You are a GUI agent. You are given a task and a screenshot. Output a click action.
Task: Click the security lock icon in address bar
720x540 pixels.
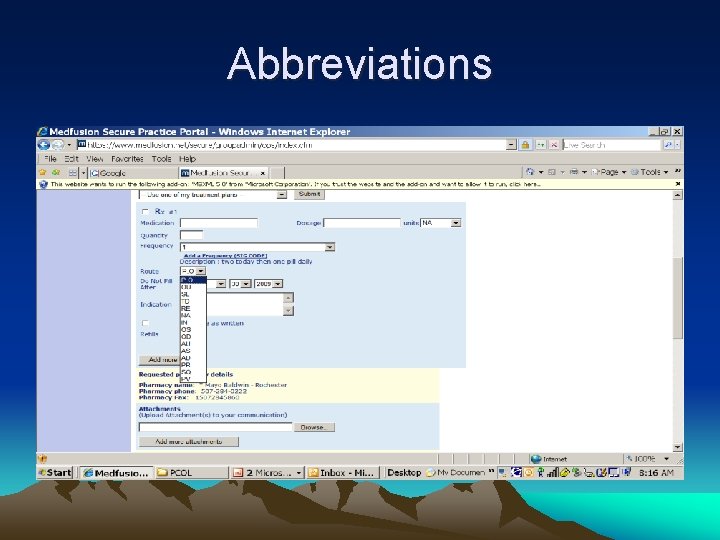pos(525,145)
